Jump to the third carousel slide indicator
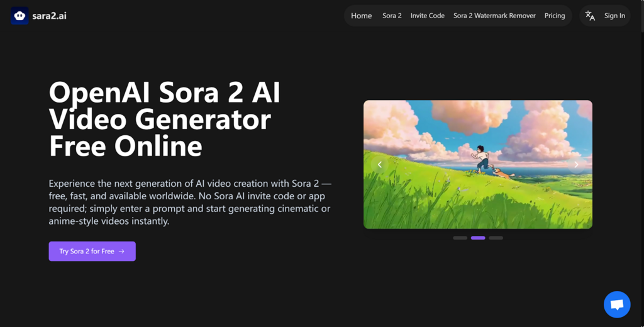Image resolution: width=644 pixels, height=327 pixels. (496, 238)
